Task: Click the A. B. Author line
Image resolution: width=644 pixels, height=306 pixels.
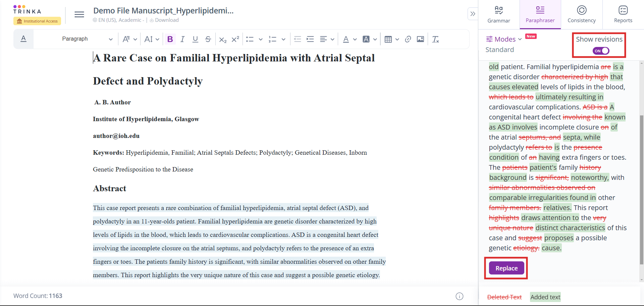Action: coord(112,102)
